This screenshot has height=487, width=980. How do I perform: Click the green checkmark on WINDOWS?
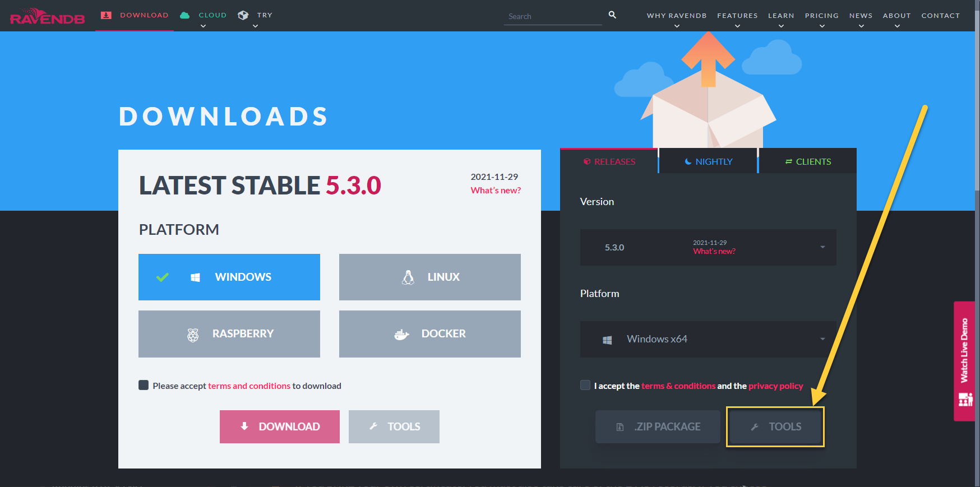pos(163,277)
